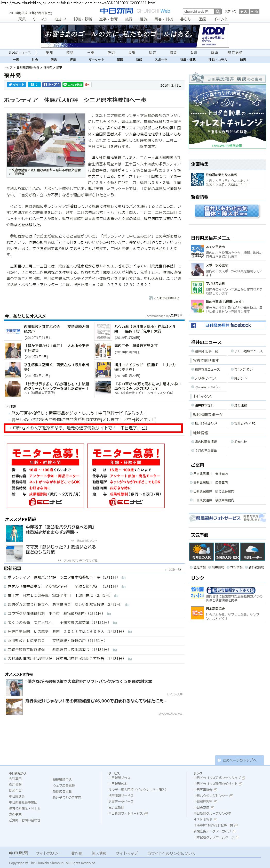Open the 進学・教育 top menu item

pos(108,19)
